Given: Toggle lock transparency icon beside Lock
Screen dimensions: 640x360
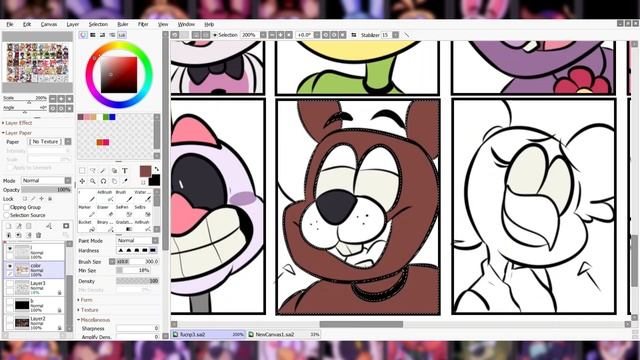Looking at the screenshot, I should [24, 199].
